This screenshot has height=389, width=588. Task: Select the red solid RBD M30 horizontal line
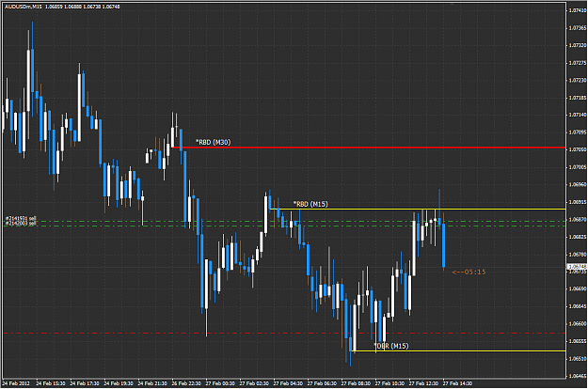(368, 148)
